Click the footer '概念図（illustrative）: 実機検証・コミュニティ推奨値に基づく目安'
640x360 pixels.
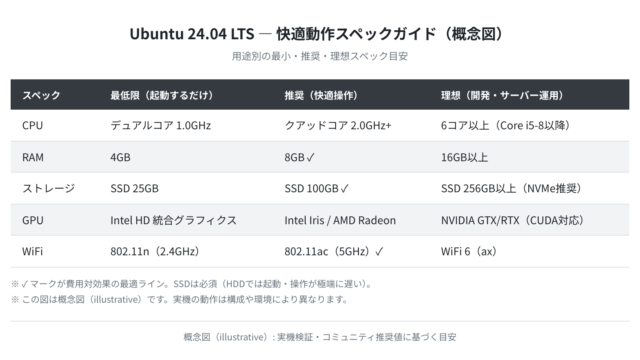[x=320, y=337]
